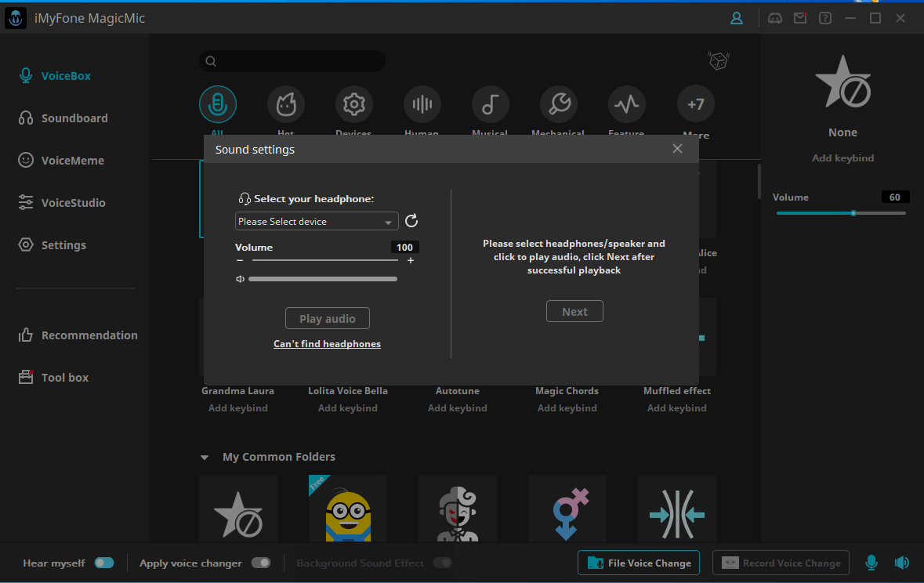Select the Feature category waveform icon

[x=626, y=104]
